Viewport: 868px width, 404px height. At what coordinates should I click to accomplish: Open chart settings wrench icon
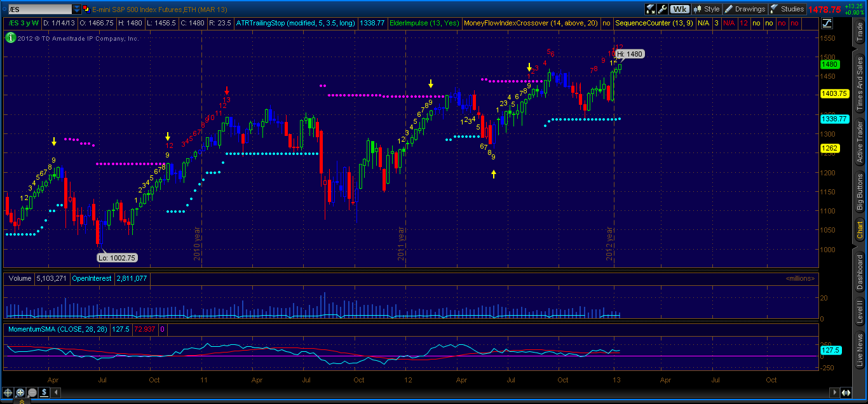tap(663, 10)
